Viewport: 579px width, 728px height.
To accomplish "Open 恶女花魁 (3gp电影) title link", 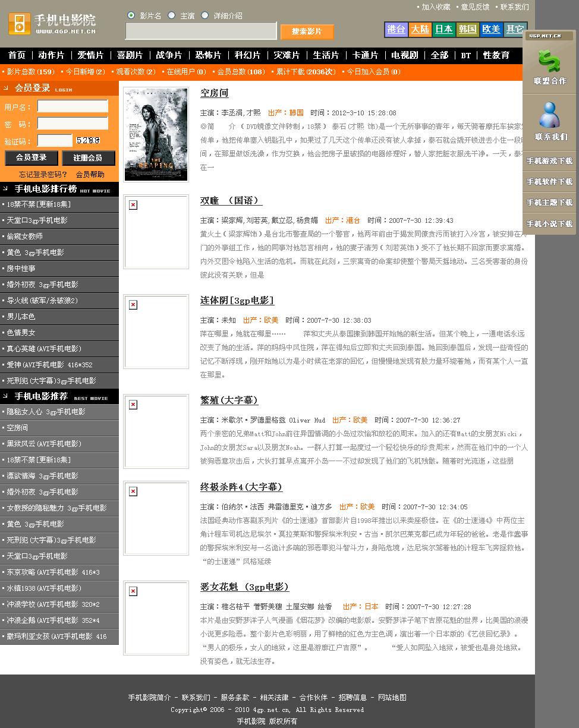I will pyautogui.click(x=245, y=587).
